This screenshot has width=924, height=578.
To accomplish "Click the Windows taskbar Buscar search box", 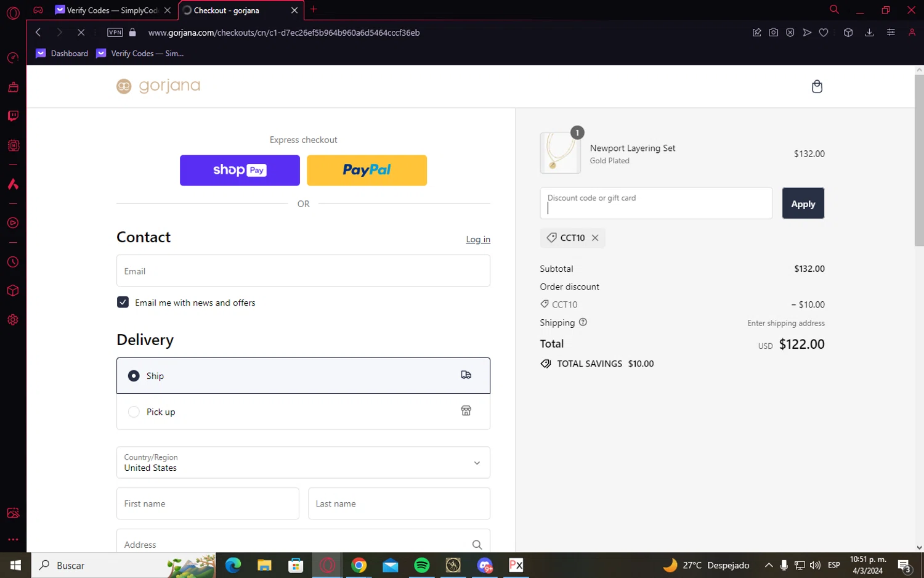I will pos(124,565).
